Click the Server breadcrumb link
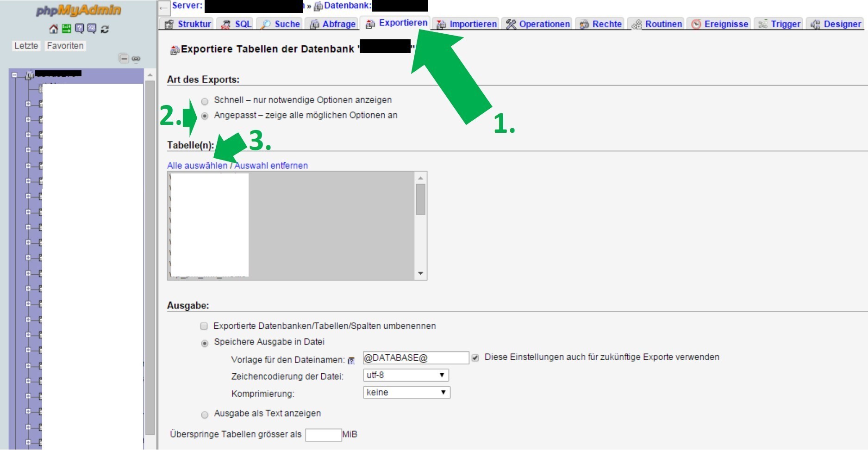This screenshot has height=450, width=868. click(187, 6)
